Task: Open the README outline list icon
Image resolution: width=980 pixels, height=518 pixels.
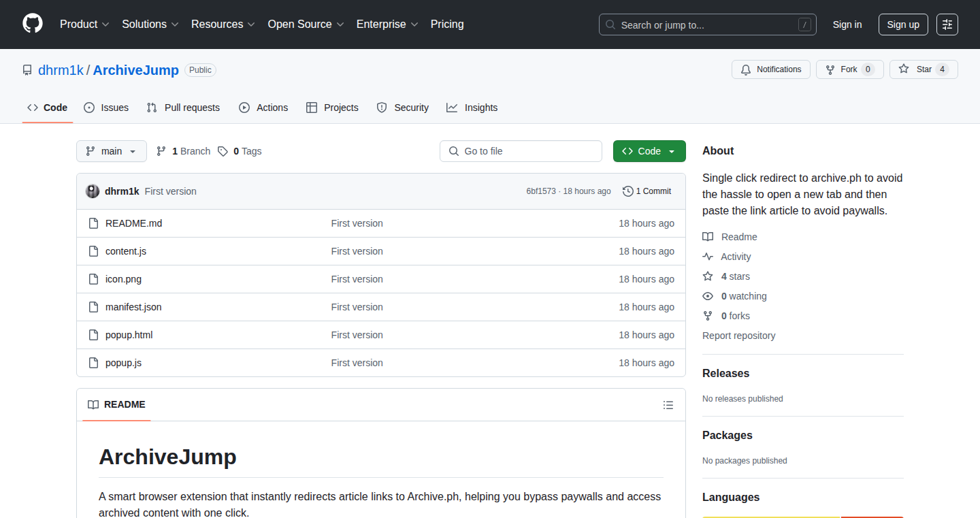Action: point(668,405)
